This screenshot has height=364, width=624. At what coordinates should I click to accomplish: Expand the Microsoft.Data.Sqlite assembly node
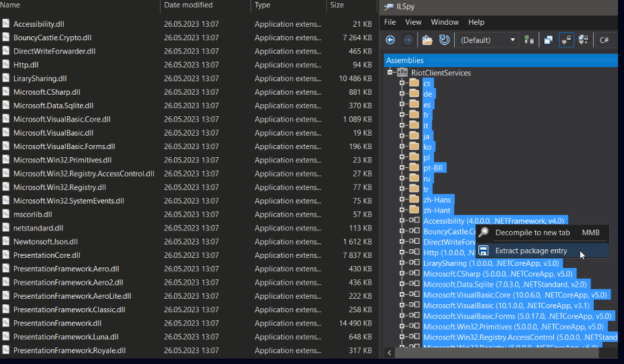402,284
